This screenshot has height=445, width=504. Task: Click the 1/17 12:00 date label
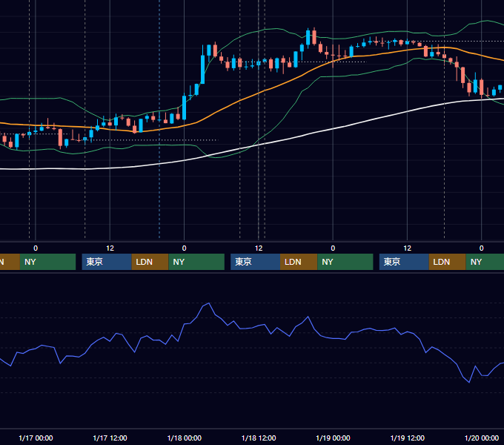(x=110, y=438)
